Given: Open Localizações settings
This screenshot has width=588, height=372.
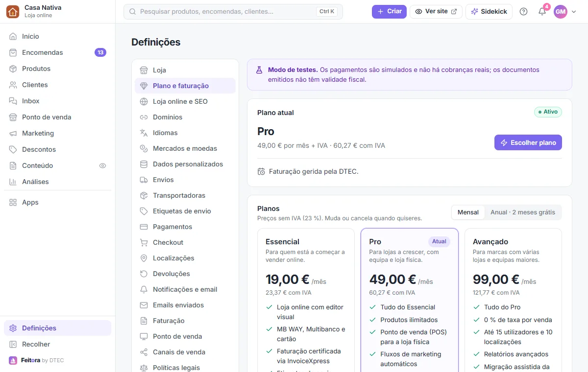Looking at the screenshot, I should (x=185, y=258).
